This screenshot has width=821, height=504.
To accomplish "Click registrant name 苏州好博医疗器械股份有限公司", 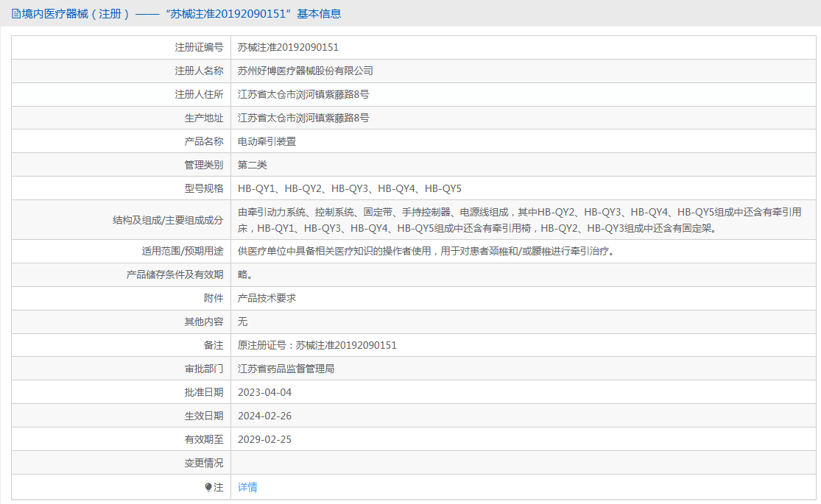I will (306, 71).
